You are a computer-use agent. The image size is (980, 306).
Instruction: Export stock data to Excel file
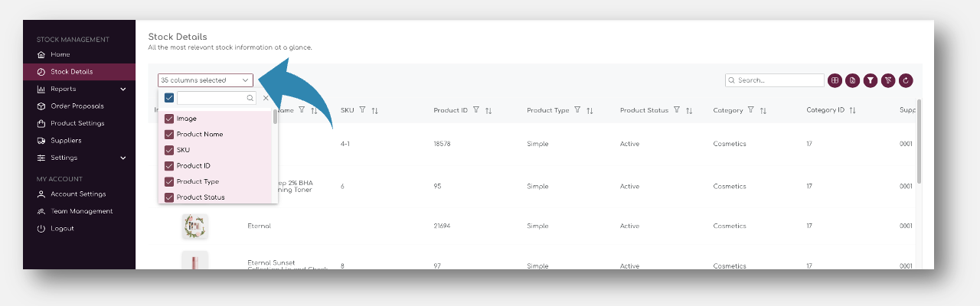[x=852, y=80]
